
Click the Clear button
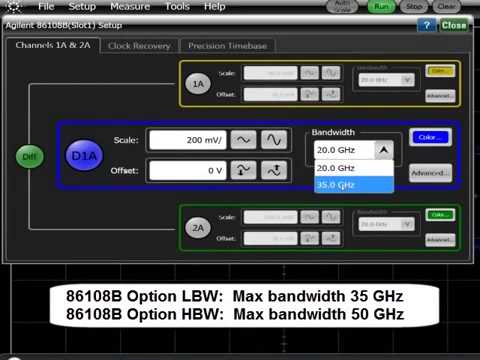(446, 7)
